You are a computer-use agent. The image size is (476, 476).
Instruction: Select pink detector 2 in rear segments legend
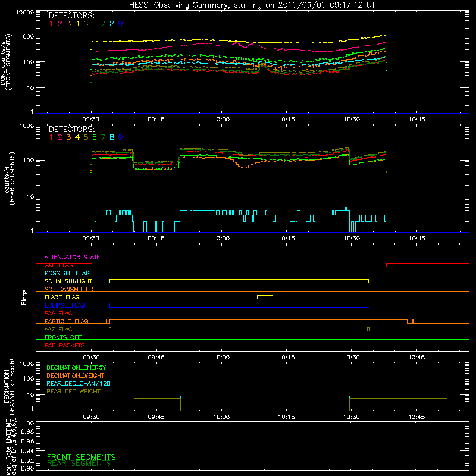tap(60, 137)
